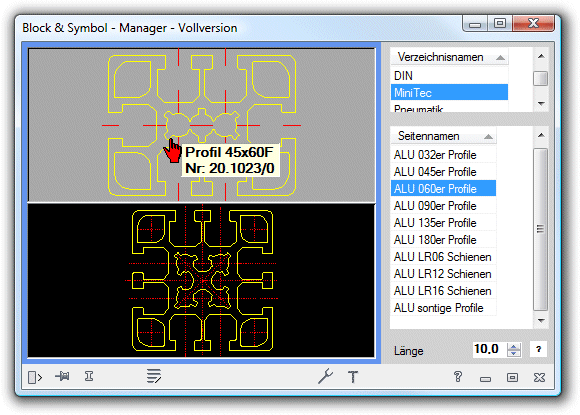Select the I-beam profile icon
Image resolution: width=580 pixels, height=415 pixels.
coord(89,376)
